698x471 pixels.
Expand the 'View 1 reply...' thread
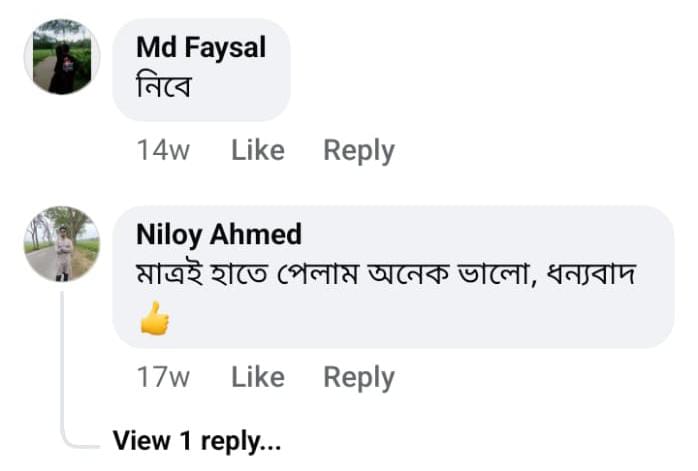point(197,441)
